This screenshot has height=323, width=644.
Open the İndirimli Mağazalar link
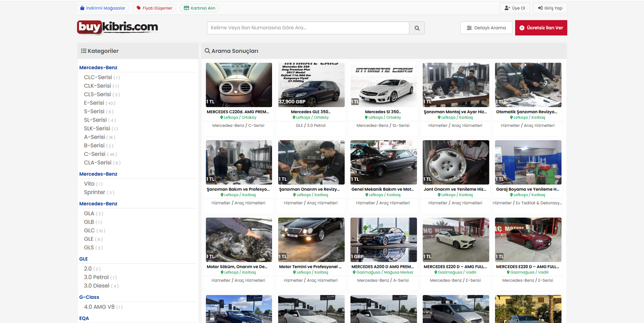point(103,8)
